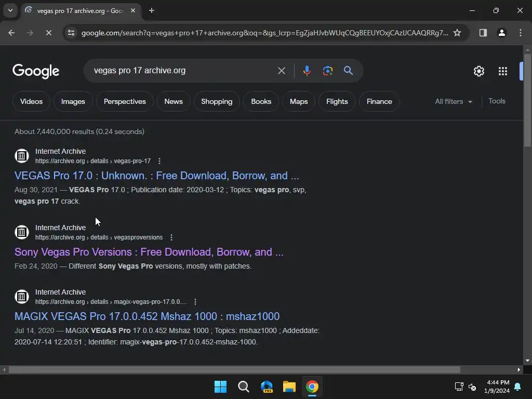532x399 pixels.
Task: Click the vertical page scrollbar thumb
Action: click(x=527, y=100)
